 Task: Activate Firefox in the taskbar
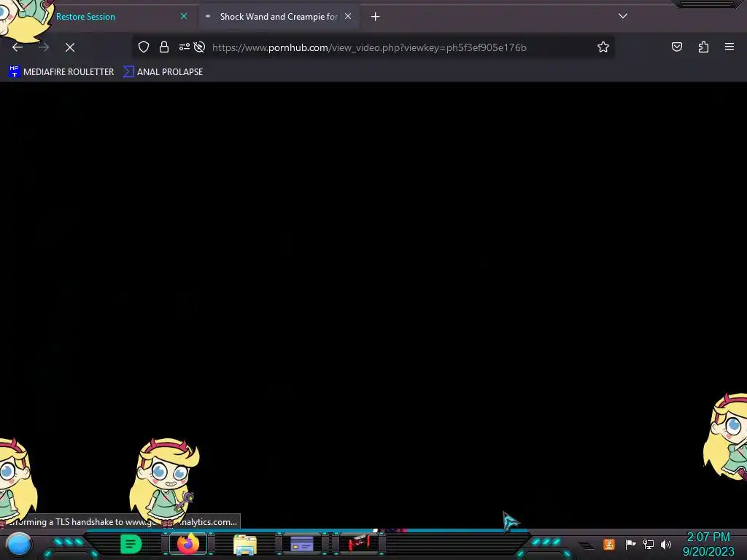[188, 544]
